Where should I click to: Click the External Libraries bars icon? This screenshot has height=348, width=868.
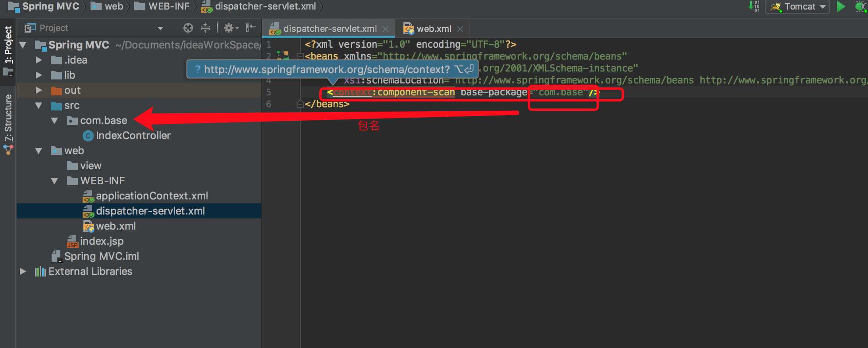[40, 272]
